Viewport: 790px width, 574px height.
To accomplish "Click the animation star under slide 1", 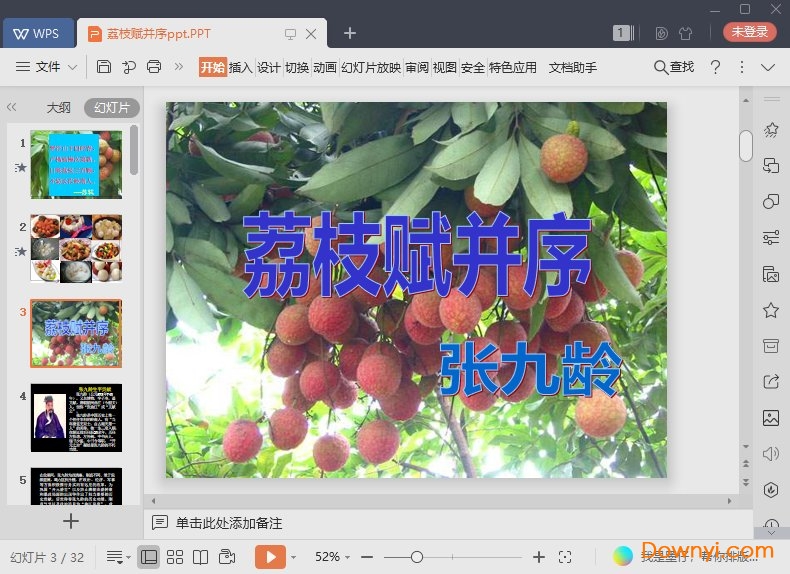I will pyautogui.click(x=21, y=167).
